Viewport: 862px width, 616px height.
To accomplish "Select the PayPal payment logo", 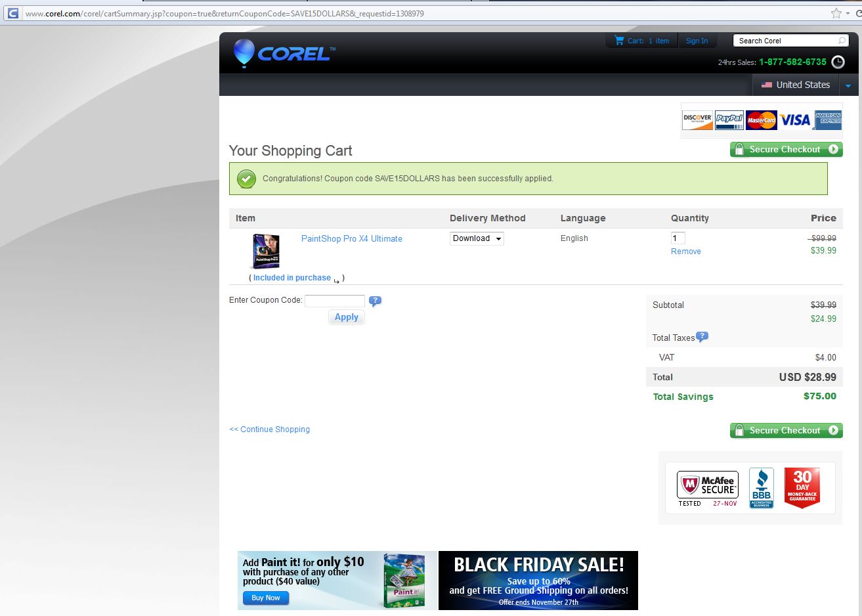I will tap(729, 120).
